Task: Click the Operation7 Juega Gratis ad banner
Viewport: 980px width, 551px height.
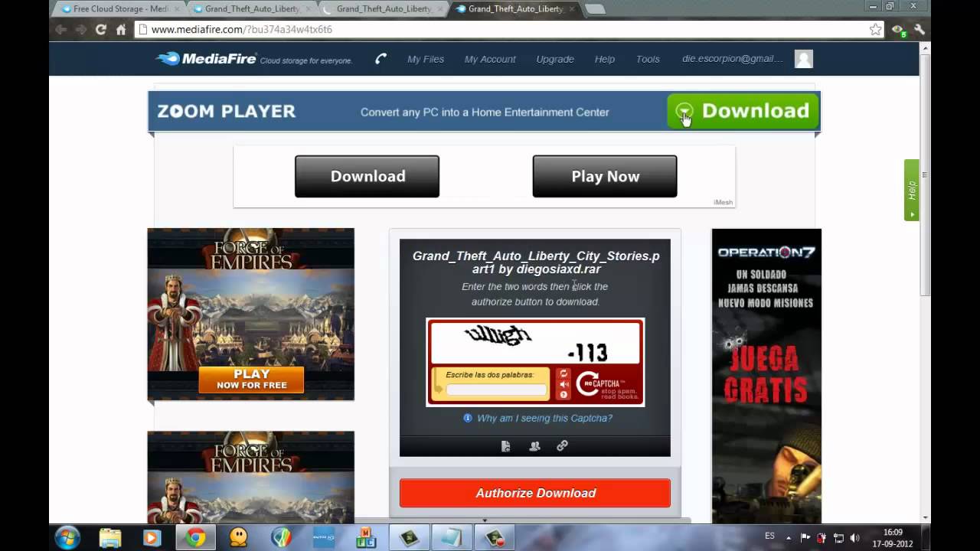Action: click(x=766, y=376)
